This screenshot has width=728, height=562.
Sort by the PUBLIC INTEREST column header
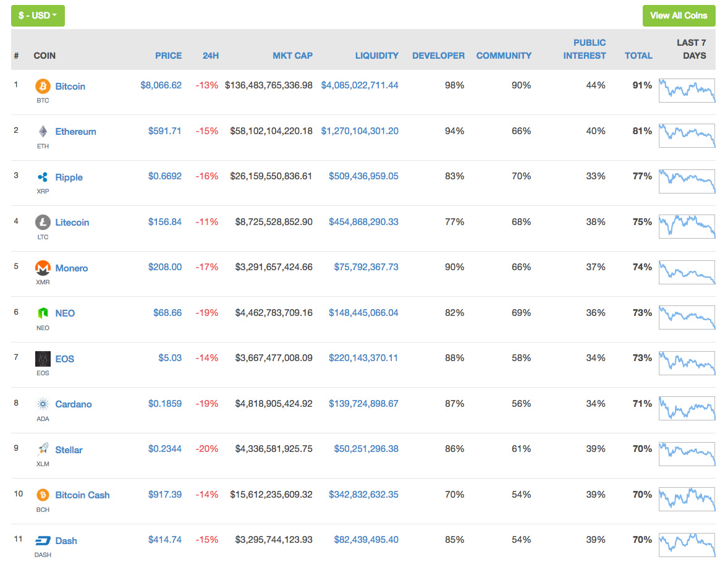[x=585, y=49]
